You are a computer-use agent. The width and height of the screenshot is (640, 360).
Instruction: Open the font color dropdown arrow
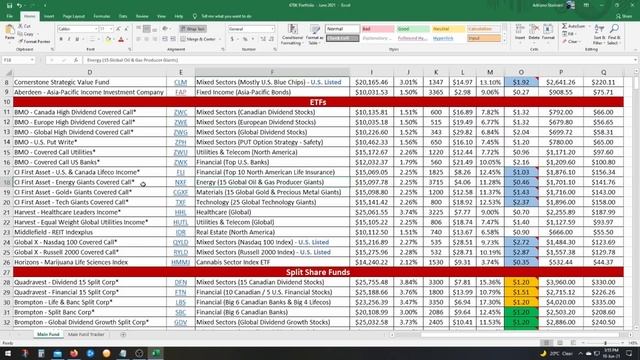127,40
